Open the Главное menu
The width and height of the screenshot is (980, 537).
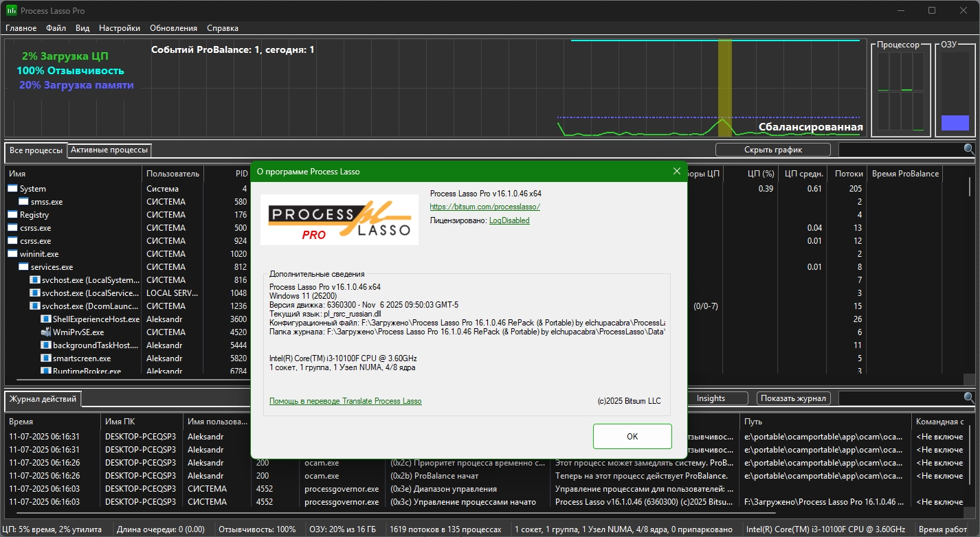point(21,28)
